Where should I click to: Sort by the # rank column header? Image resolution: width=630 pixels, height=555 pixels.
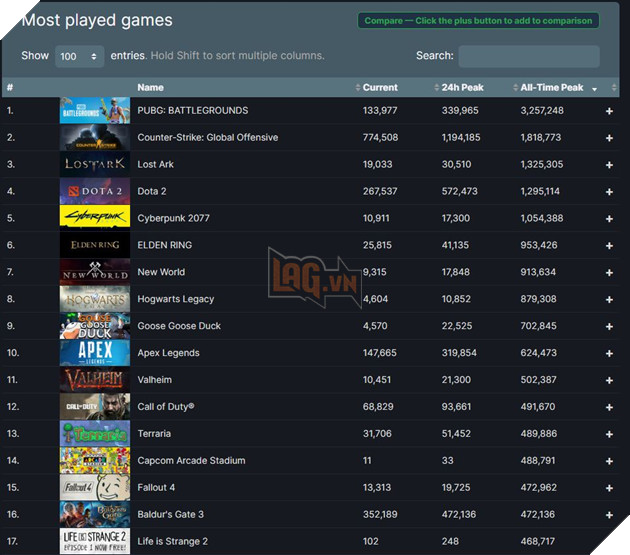coord(10,88)
